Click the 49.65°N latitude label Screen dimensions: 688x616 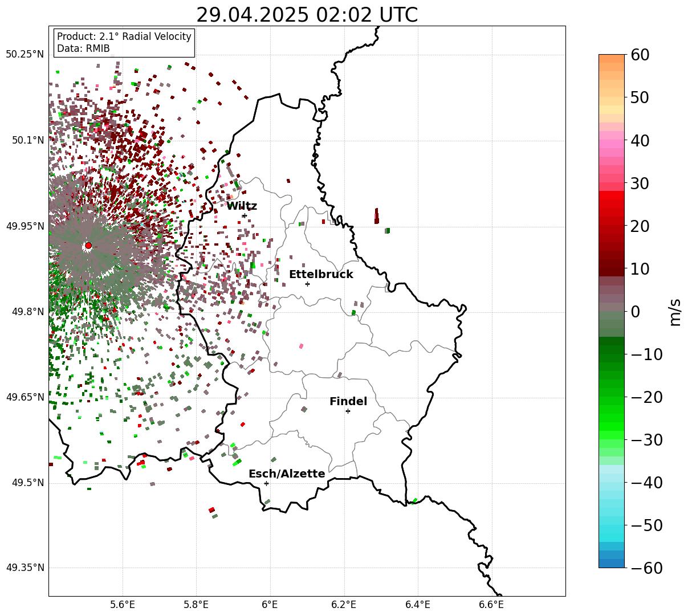(x=25, y=397)
